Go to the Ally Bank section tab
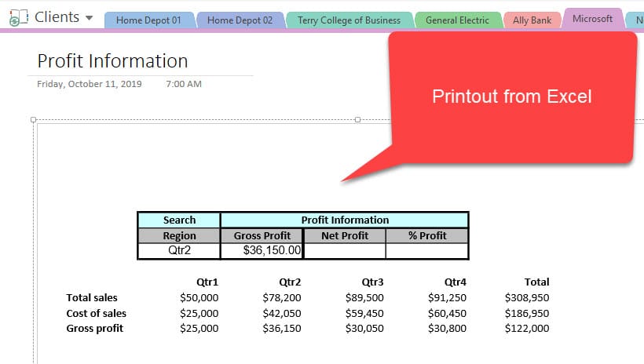This screenshot has height=364, width=644. [x=532, y=20]
